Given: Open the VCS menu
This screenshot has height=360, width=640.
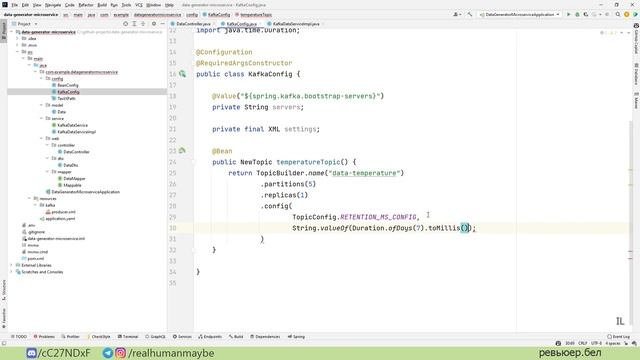Looking at the screenshot, I should coord(139,5).
